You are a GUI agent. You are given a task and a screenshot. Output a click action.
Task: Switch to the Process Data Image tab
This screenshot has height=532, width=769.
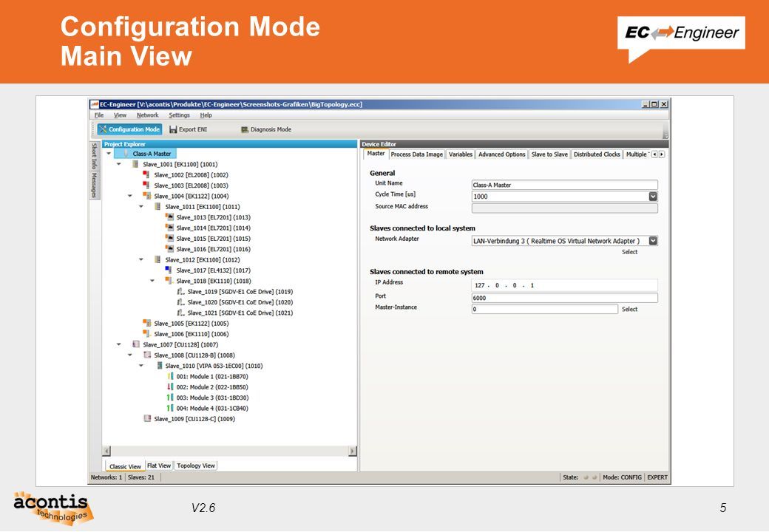coord(417,154)
